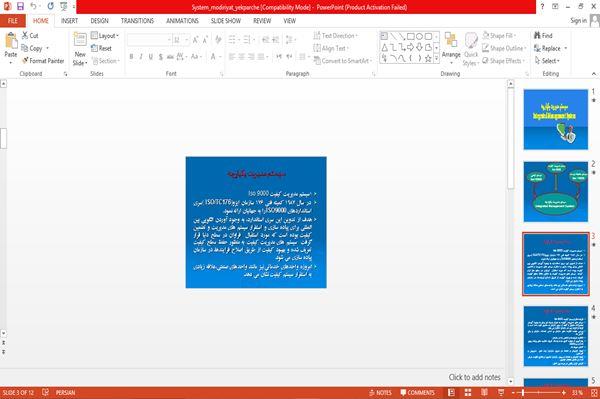Switch to the DESIGN tab
Viewport: 600px width, 399px height.
[x=99, y=21]
